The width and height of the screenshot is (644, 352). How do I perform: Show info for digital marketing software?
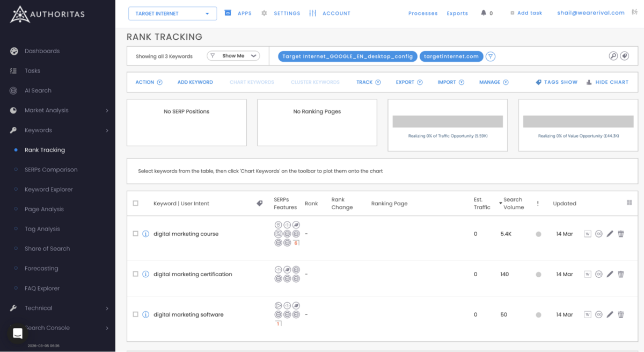point(145,314)
